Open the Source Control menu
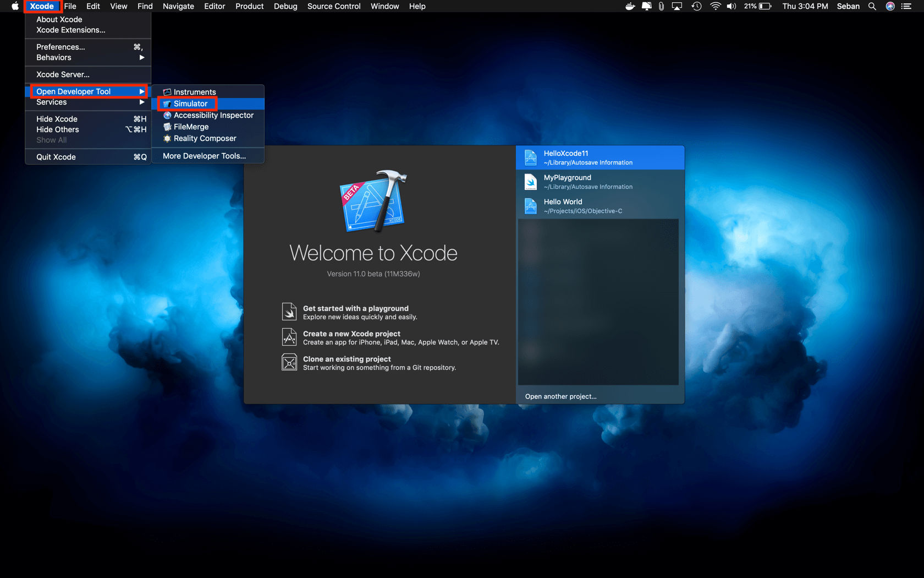Viewport: 924px width, 578px height. (334, 6)
